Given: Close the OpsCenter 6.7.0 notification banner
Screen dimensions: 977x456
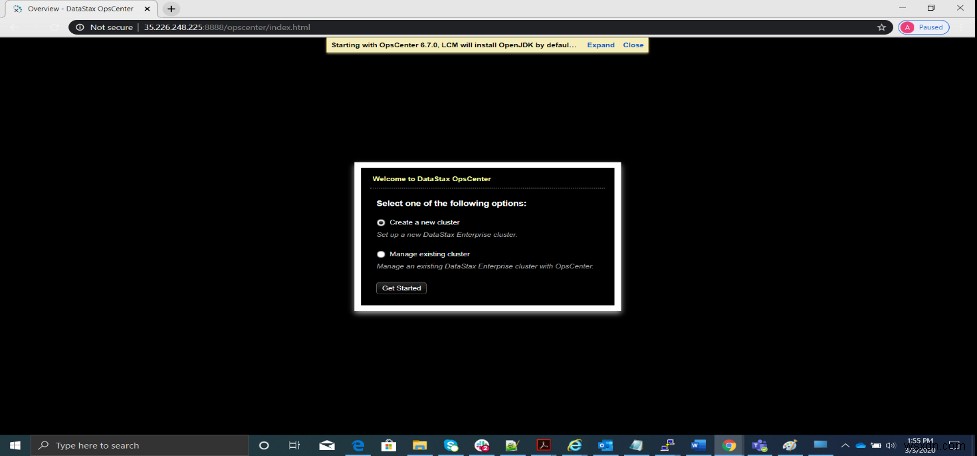Looking at the screenshot, I should click(x=633, y=45).
